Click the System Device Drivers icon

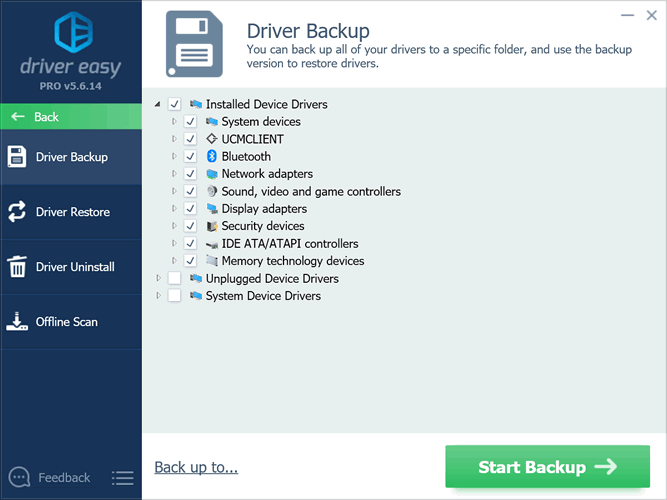[196, 295]
